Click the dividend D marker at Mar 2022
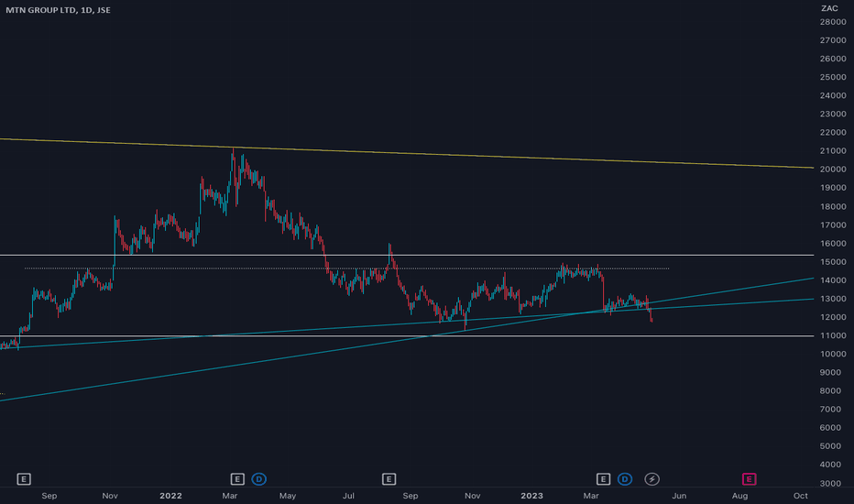Screen dimensions: 854x504 point(258,479)
